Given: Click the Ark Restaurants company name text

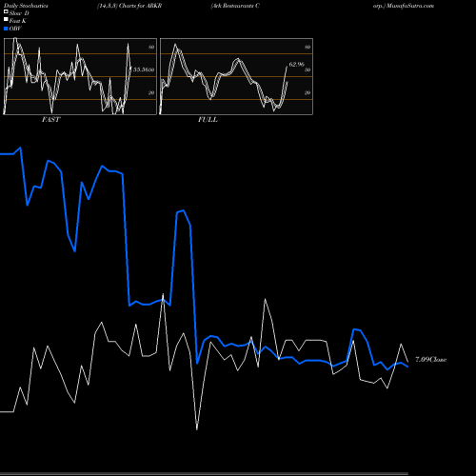Looking at the screenshot, I should 235,6.
